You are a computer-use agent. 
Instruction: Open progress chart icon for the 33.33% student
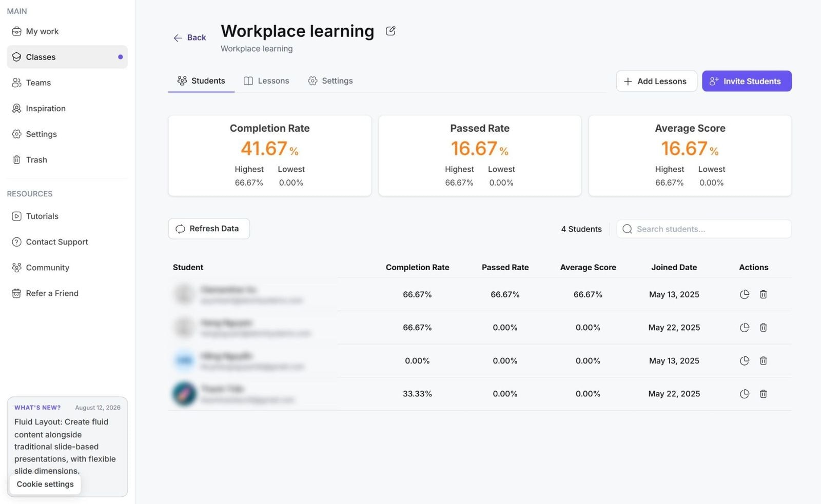[745, 394]
